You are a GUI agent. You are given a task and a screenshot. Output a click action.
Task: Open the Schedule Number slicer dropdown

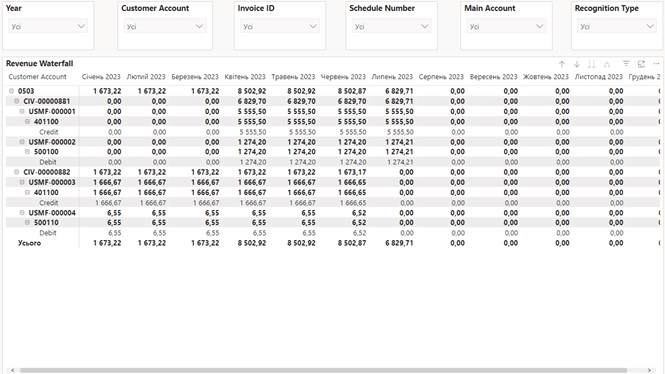(391, 26)
